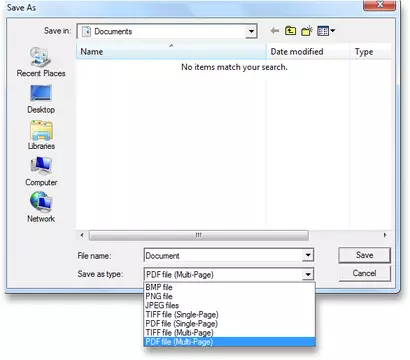Click the Cancel button
410x360 pixels.
point(364,273)
